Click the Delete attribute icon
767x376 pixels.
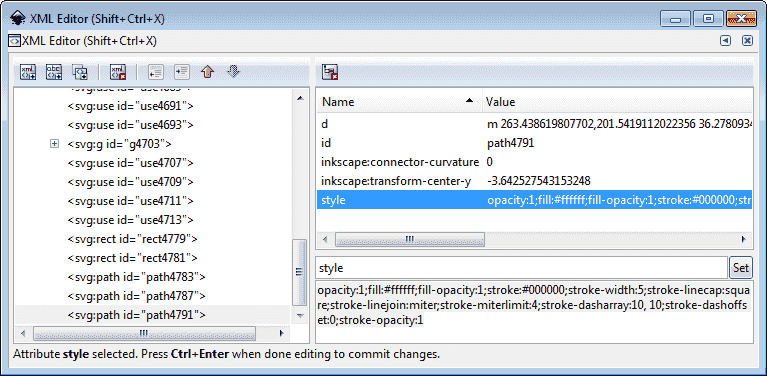[x=330, y=72]
